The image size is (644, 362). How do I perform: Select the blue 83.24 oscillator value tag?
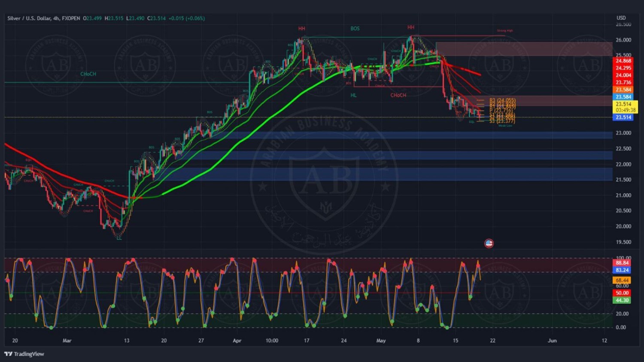[622, 270]
